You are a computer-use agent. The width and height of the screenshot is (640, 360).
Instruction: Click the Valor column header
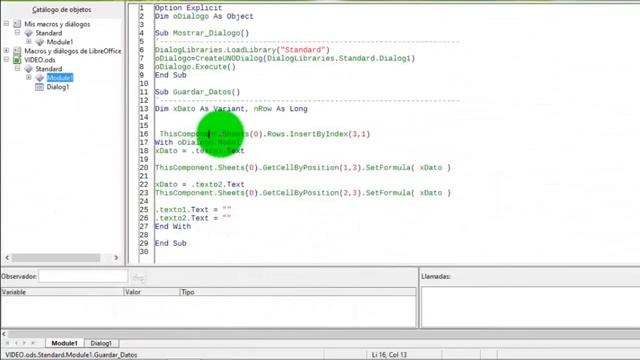[x=151, y=292]
